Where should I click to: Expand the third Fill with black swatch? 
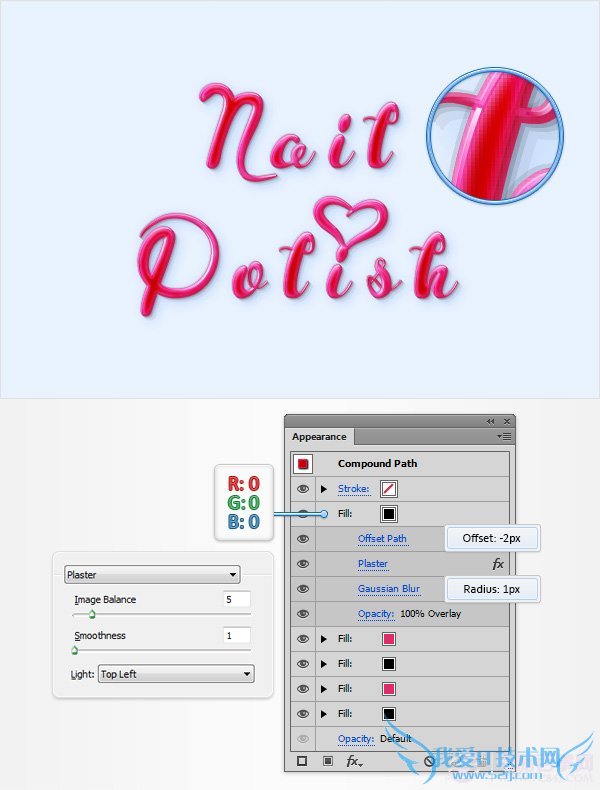pos(324,664)
